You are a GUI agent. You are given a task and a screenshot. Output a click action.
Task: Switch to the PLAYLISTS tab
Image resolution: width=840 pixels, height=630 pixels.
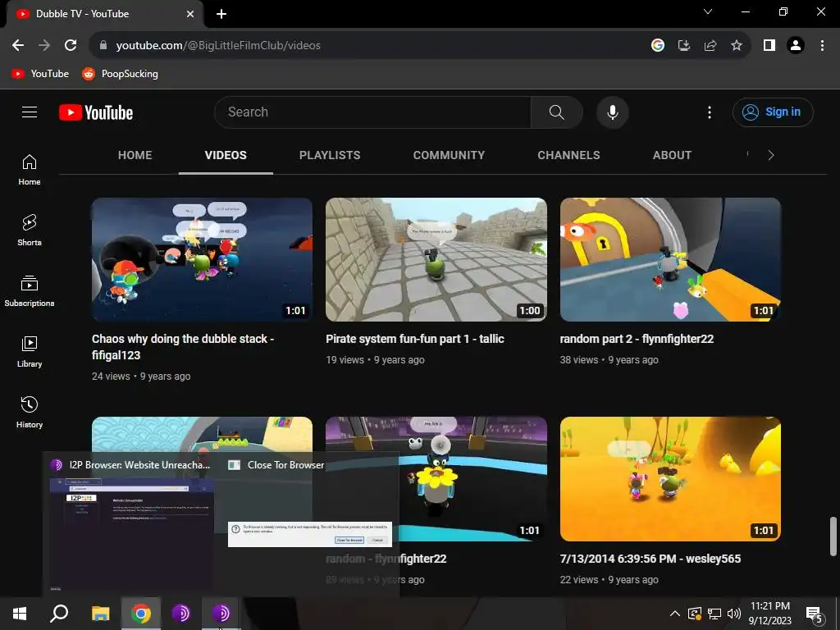coord(330,155)
